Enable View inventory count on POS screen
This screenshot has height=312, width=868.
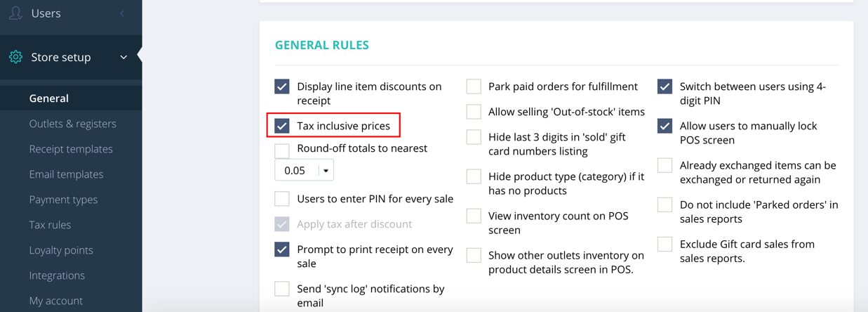pos(474,216)
